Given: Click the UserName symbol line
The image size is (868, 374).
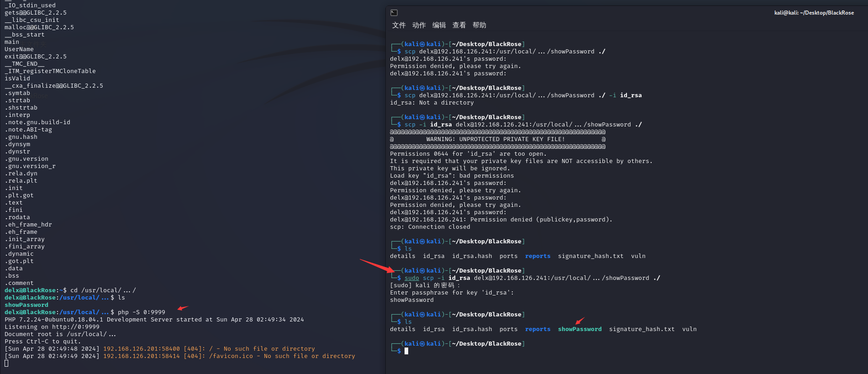Looking at the screenshot, I should click(19, 49).
